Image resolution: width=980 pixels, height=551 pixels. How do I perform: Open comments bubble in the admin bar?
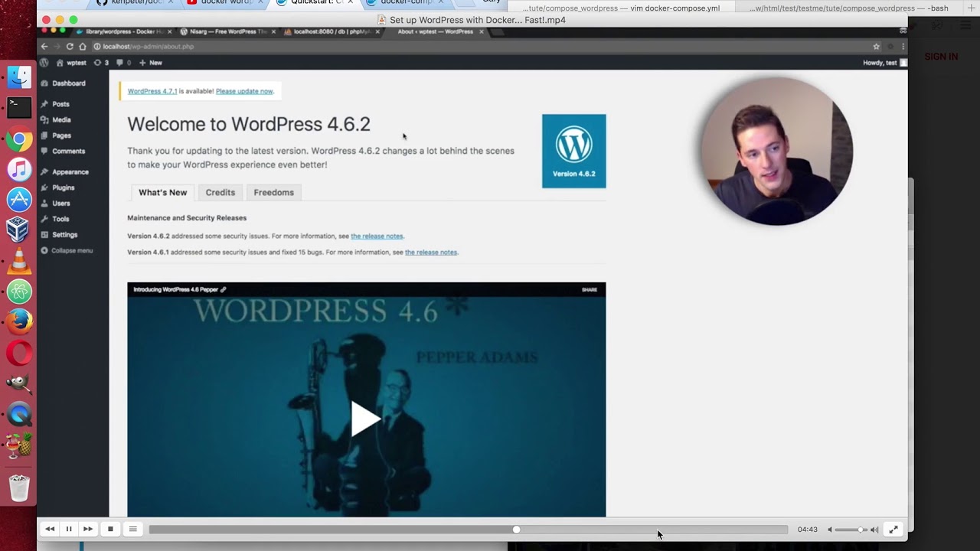(124, 62)
